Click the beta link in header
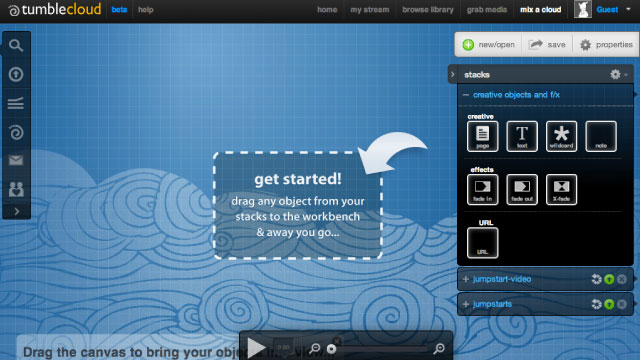 coord(119,10)
